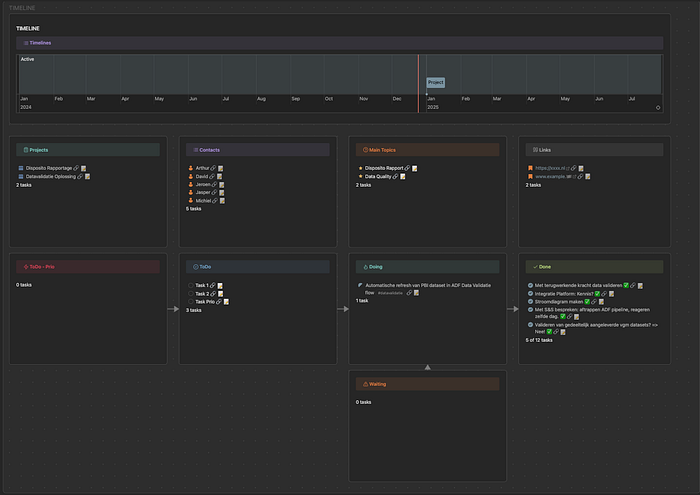The width and height of the screenshot is (700, 495).
Task: Mark Task 2 as done
Action: pyautogui.click(x=191, y=294)
